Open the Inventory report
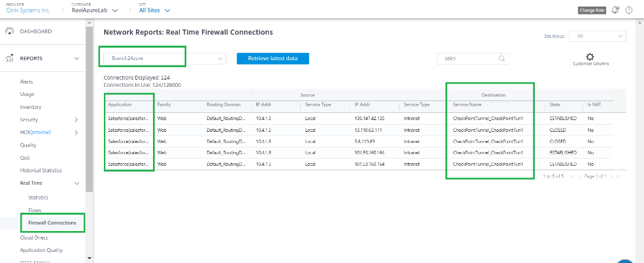This screenshot has height=263, width=644. (30, 107)
